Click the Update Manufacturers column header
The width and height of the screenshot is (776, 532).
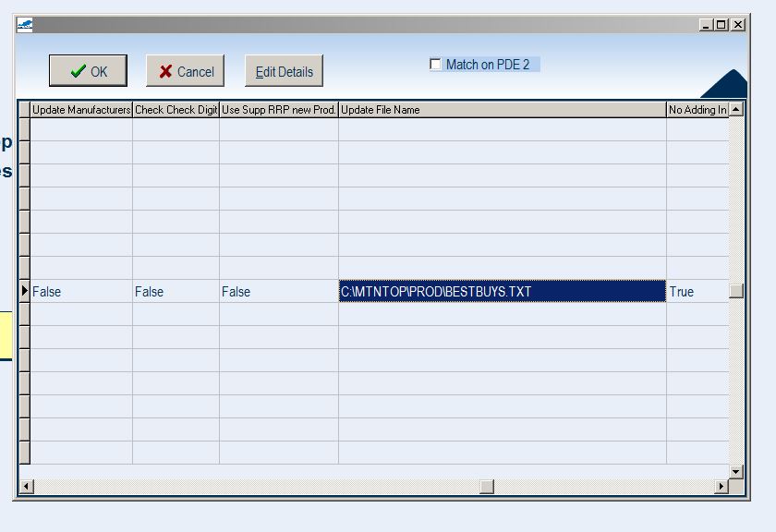tap(81, 110)
